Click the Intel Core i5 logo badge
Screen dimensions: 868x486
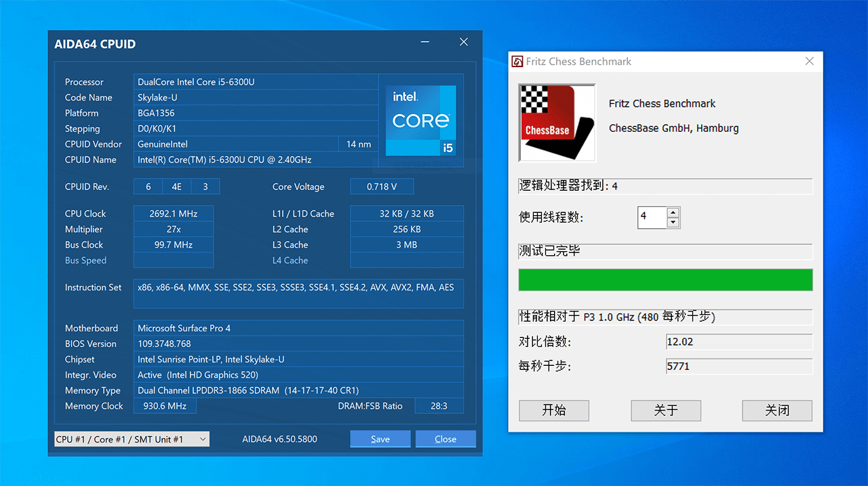tap(421, 121)
